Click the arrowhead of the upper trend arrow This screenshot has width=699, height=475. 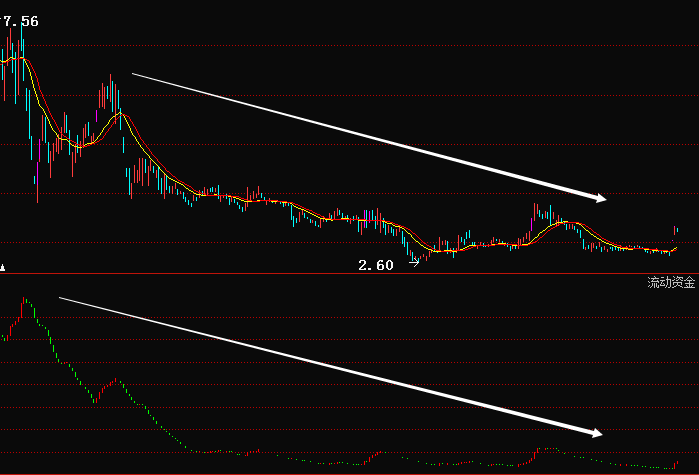tap(600, 197)
